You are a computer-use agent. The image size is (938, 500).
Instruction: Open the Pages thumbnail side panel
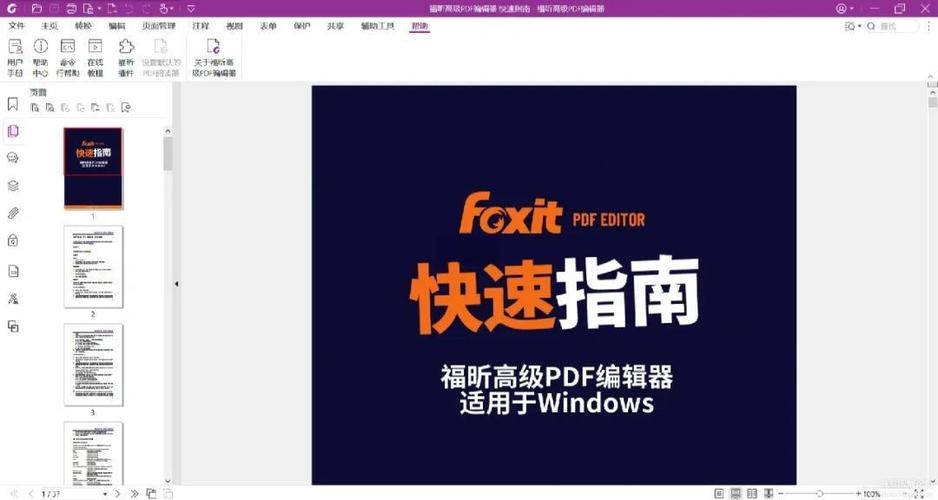(x=13, y=131)
